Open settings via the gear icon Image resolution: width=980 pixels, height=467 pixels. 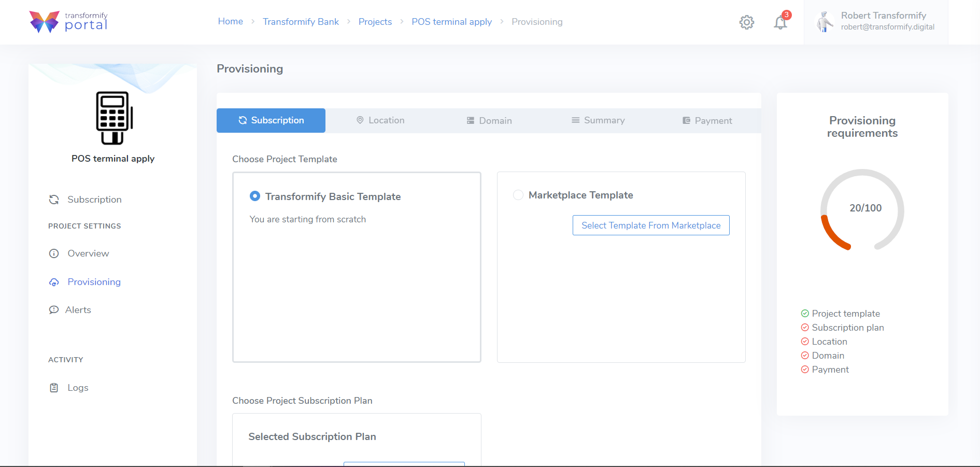(x=747, y=22)
